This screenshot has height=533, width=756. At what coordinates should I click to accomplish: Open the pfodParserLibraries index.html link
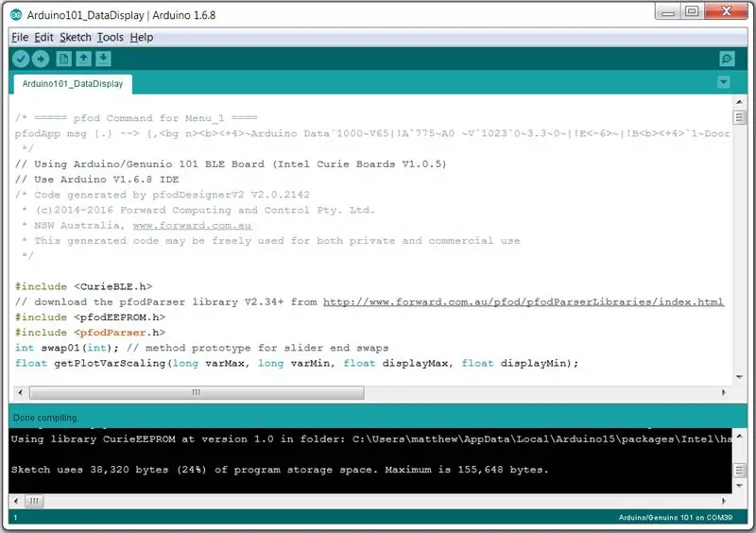click(x=524, y=302)
